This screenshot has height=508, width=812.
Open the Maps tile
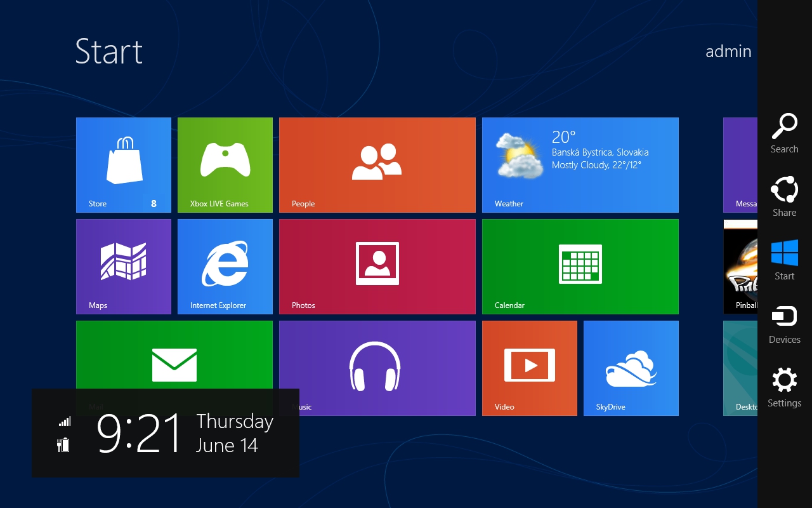pyautogui.click(x=124, y=267)
